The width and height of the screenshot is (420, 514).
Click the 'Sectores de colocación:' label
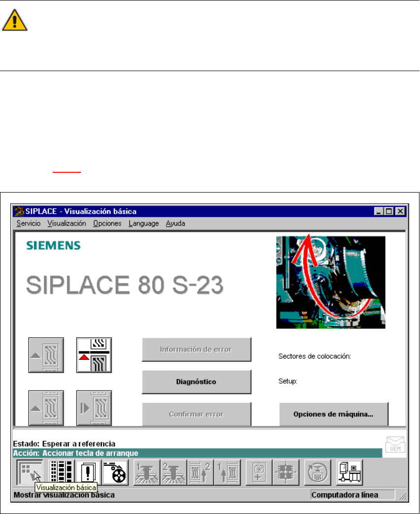[x=314, y=356]
